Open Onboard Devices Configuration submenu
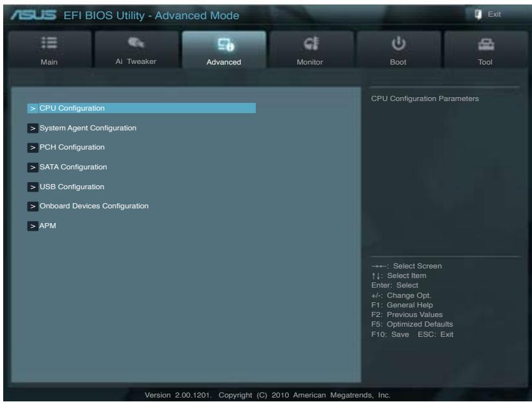532x402 pixels. (x=94, y=206)
